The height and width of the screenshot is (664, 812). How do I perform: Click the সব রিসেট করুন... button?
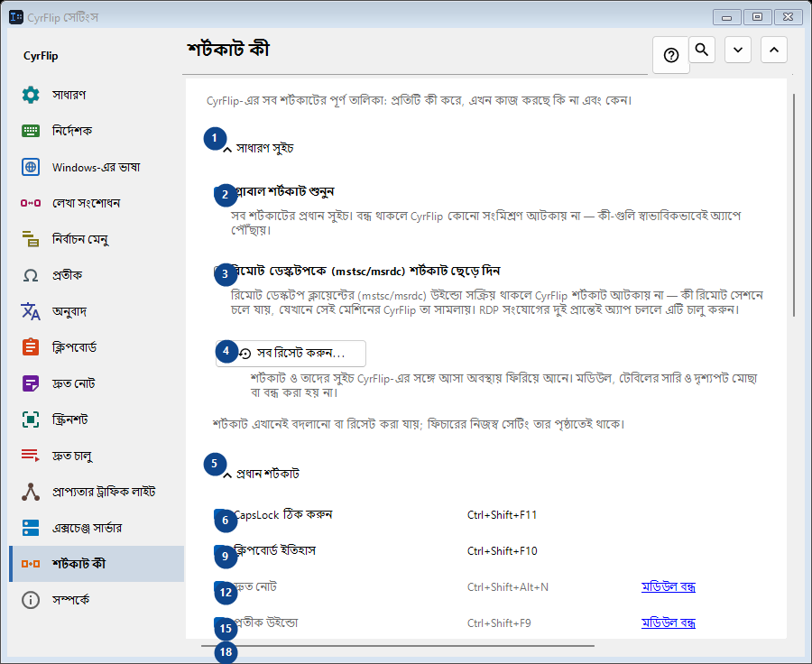pos(291,354)
